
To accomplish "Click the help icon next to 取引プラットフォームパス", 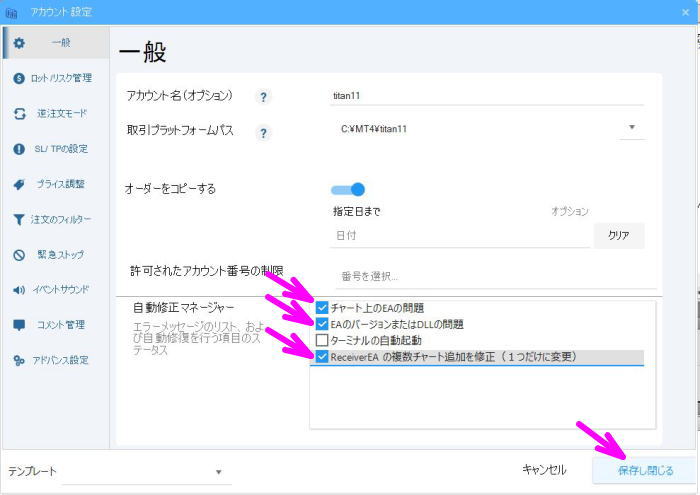I will (263, 133).
